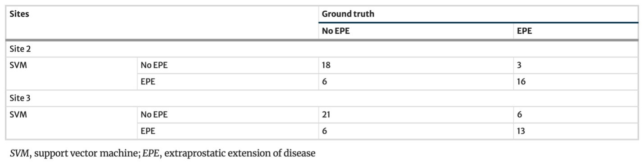Click the Site 3 No EPE-row cell showing 6 under EPE
The image size is (644, 163).
click(x=576, y=115)
